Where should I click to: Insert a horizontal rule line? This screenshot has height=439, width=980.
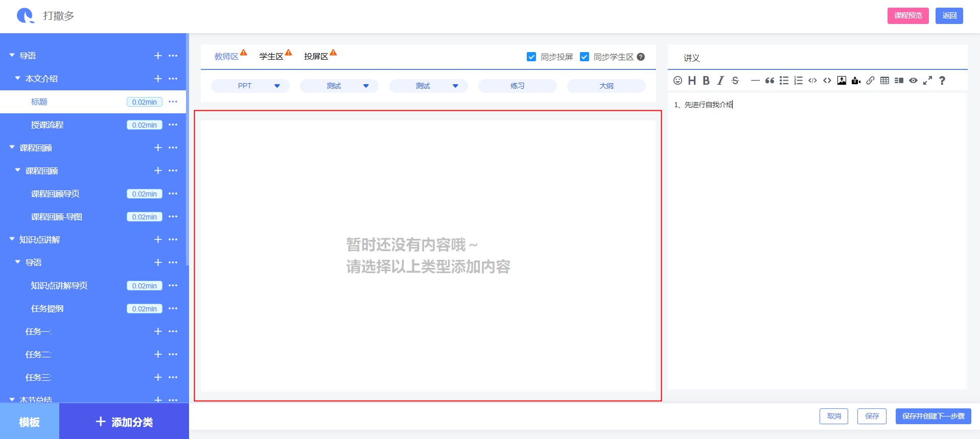point(755,80)
